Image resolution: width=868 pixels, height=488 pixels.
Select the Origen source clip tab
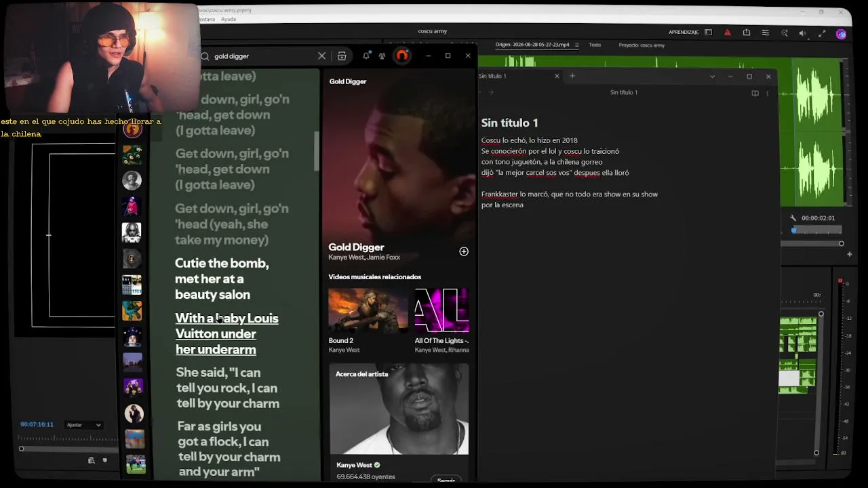pos(532,45)
